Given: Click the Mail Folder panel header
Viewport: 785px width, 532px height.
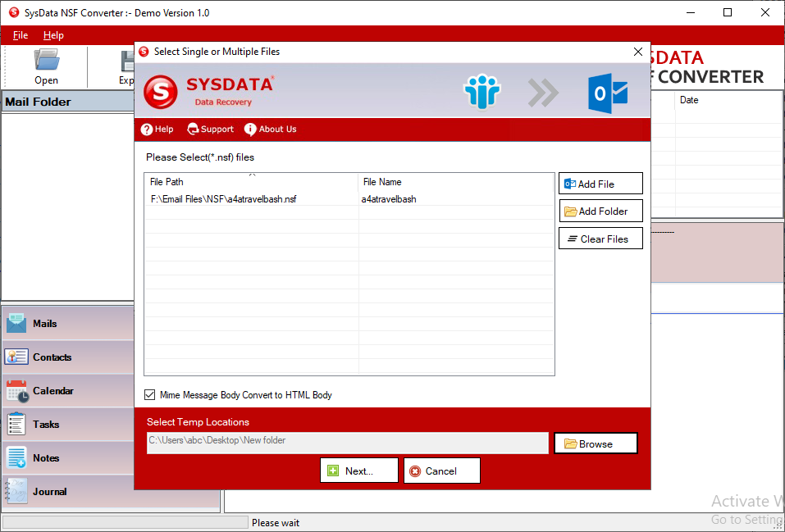Looking at the screenshot, I should [x=68, y=102].
